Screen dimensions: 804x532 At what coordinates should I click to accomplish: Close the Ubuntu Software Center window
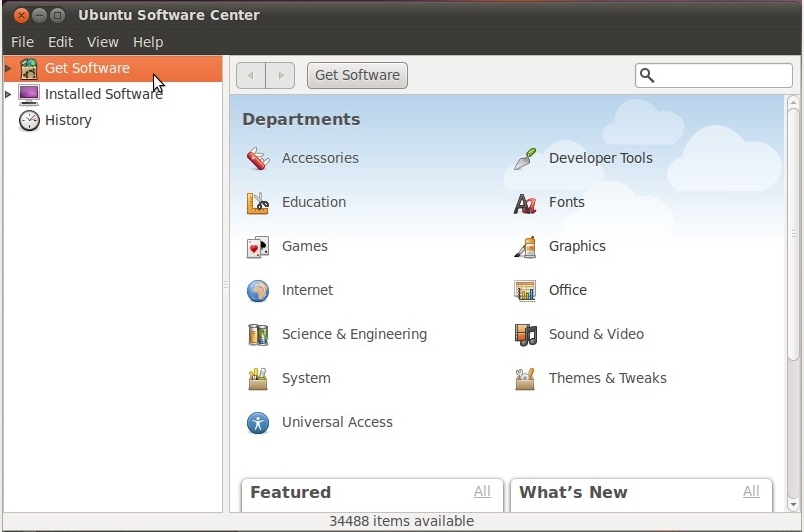(x=21, y=15)
